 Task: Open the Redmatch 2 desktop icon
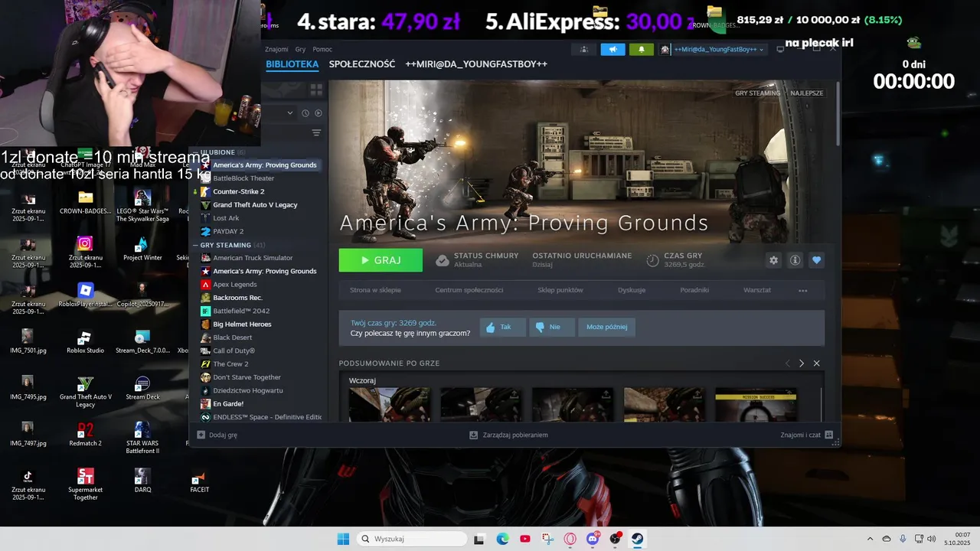pos(85,434)
